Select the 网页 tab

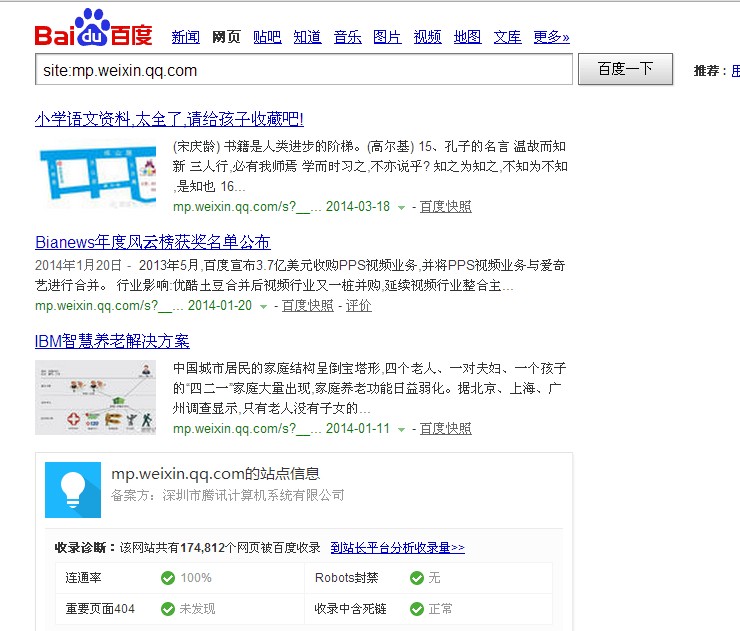coord(226,37)
